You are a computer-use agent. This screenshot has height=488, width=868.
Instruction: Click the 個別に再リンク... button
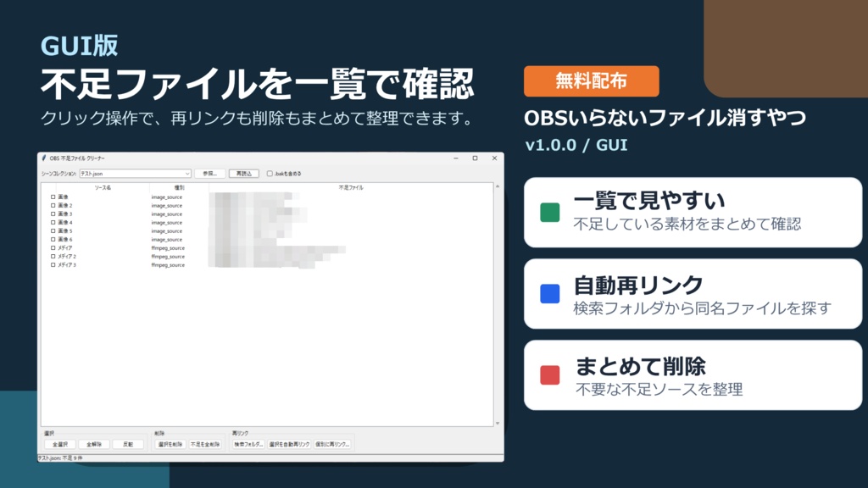[332, 444]
